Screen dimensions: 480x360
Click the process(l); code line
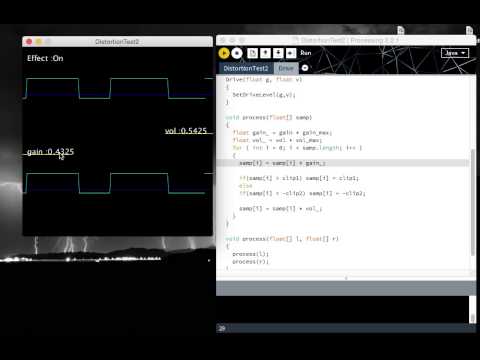click(x=250, y=254)
